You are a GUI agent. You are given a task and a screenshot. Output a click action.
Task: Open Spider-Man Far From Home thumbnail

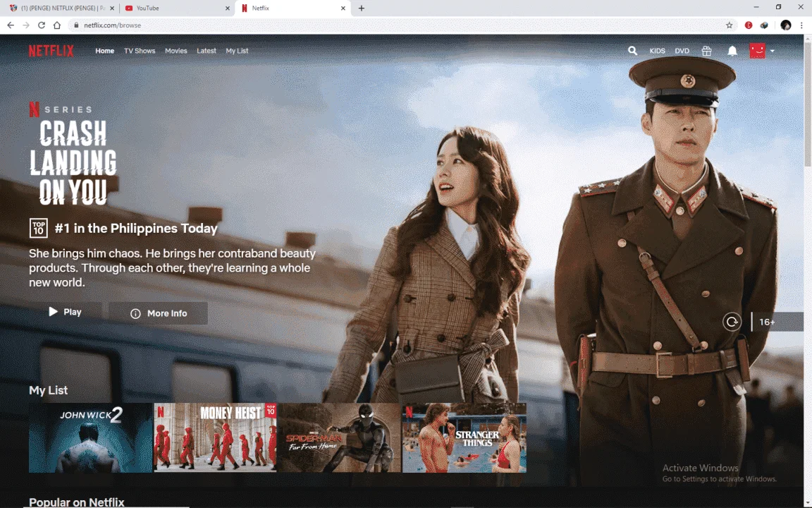pos(339,438)
